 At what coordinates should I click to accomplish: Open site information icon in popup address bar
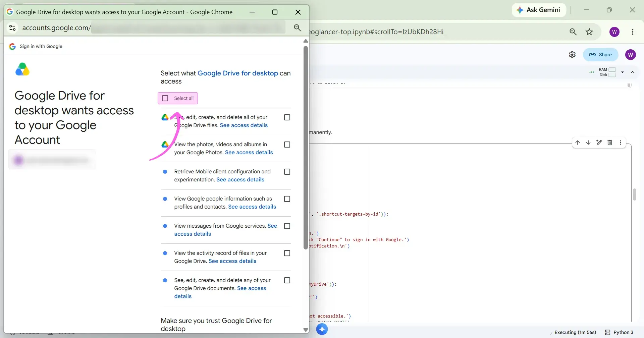[x=12, y=28]
